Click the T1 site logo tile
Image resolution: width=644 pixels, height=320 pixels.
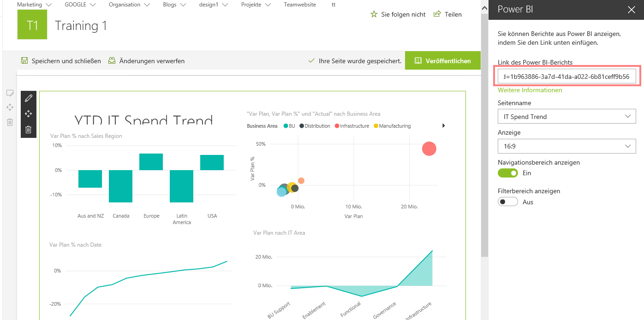pyautogui.click(x=32, y=25)
